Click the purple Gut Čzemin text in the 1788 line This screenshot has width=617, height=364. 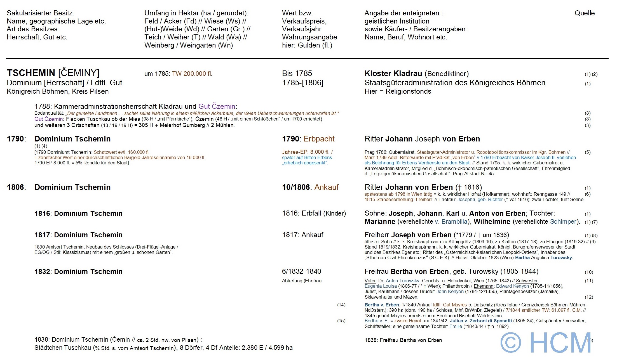[217, 106]
